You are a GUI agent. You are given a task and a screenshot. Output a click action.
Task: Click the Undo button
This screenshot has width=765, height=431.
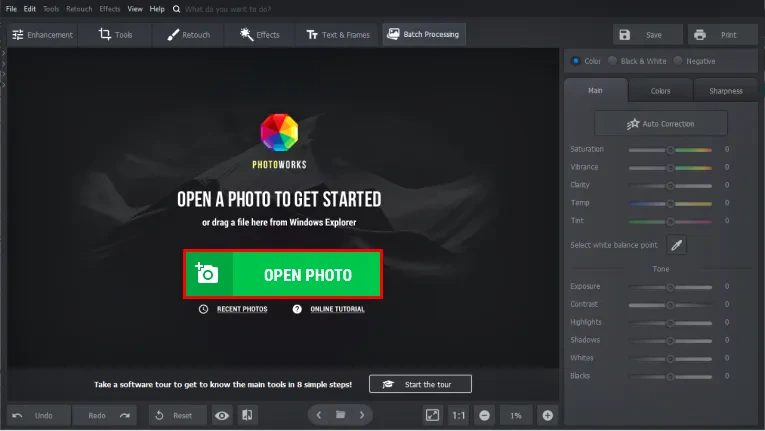(x=39, y=415)
